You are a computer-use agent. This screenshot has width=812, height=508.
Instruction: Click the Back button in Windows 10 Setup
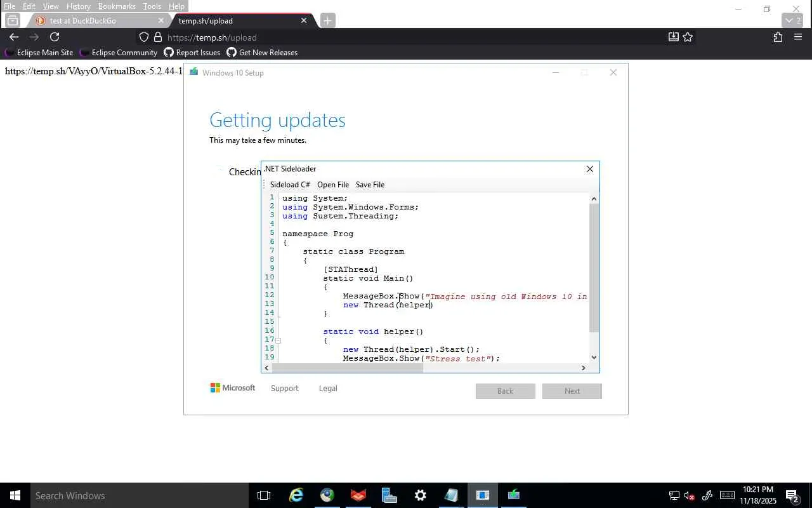(505, 391)
